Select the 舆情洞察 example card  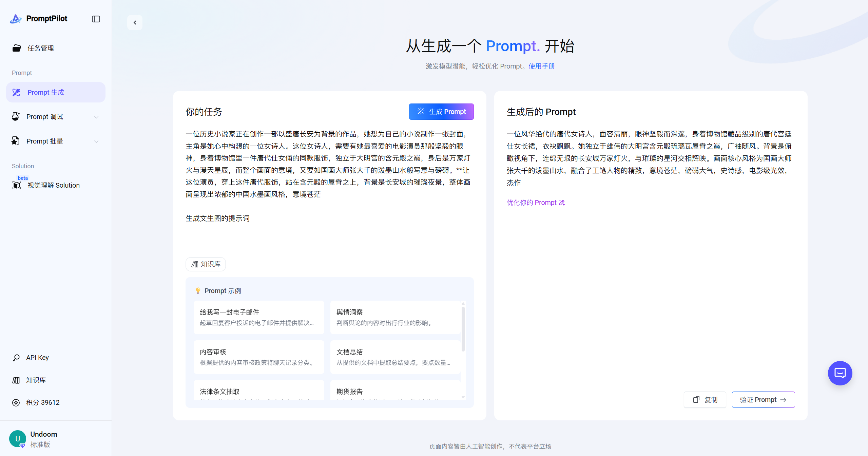point(395,317)
